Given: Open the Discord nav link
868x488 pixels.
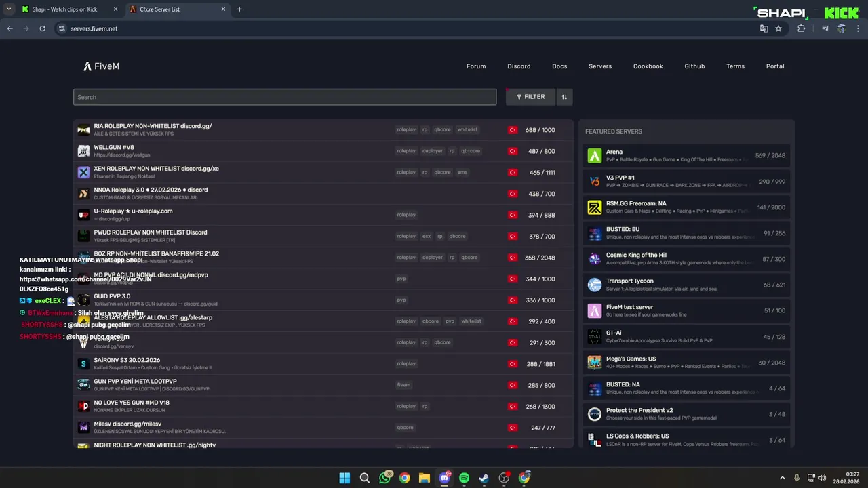Looking at the screenshot, I should click(x=519, y=66).
